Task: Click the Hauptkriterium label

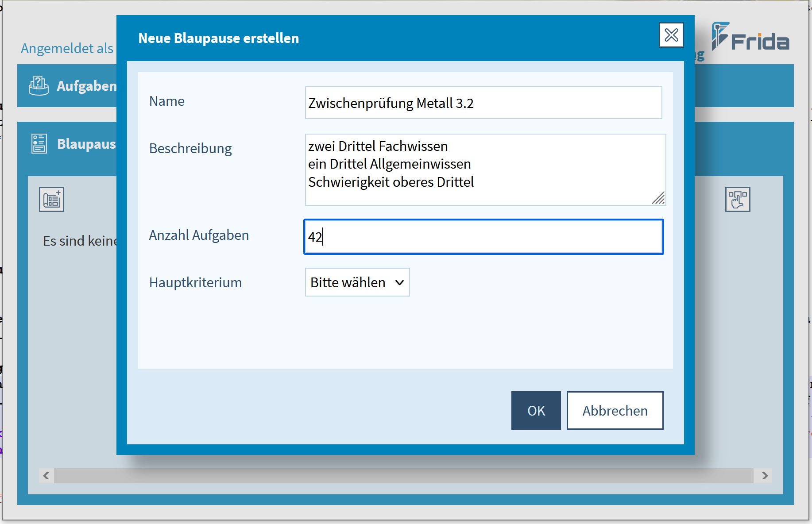Action: [x=195, y=282]
